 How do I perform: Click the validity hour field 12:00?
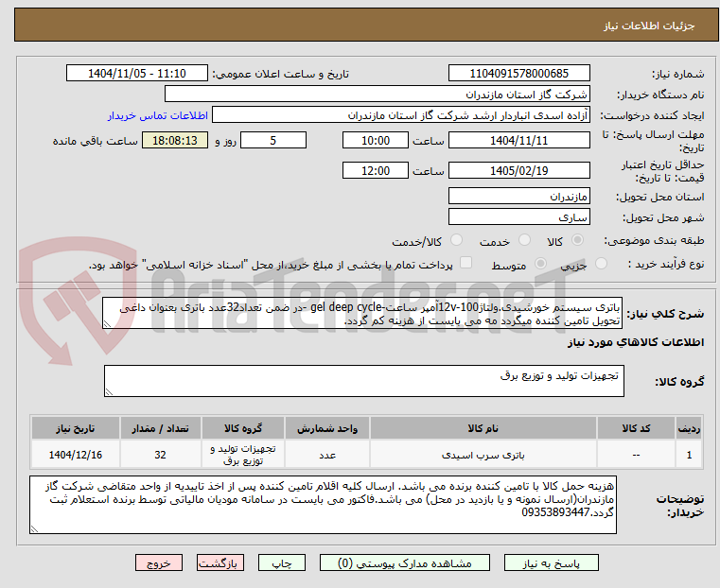376,170
